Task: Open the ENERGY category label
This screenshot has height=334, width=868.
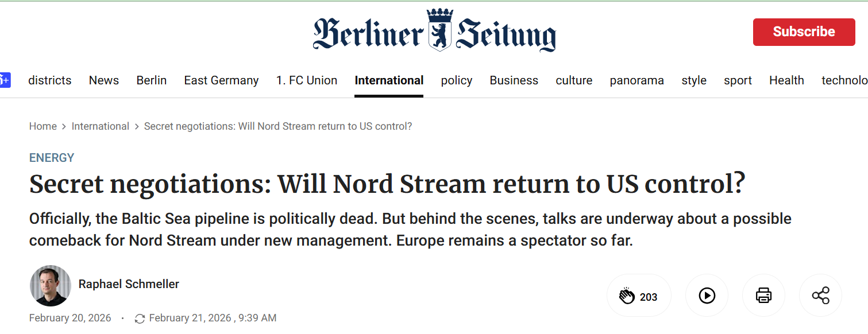Action: (52, 158)
